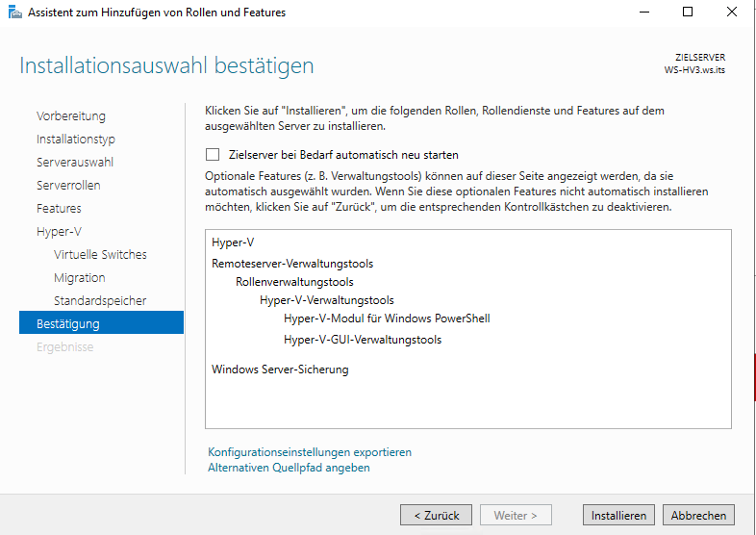Enable automatic restart of target server checkbox
This screenshot has height=535, width=756.
point(213,154)
